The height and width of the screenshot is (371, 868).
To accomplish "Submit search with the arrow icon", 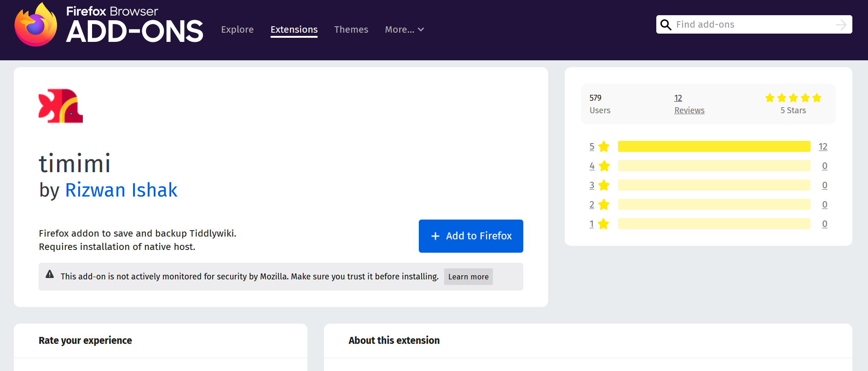I will [x=840, y=25].
